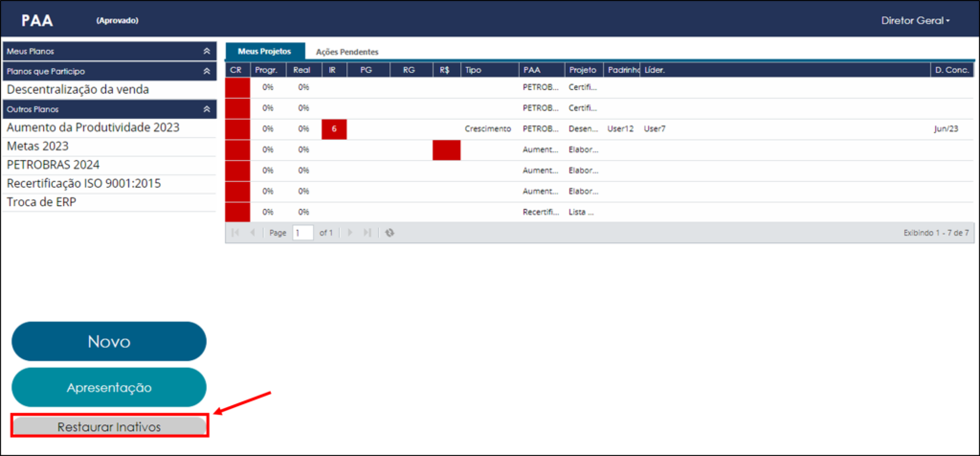Click the red IR cell showing 6

point(334,129)
